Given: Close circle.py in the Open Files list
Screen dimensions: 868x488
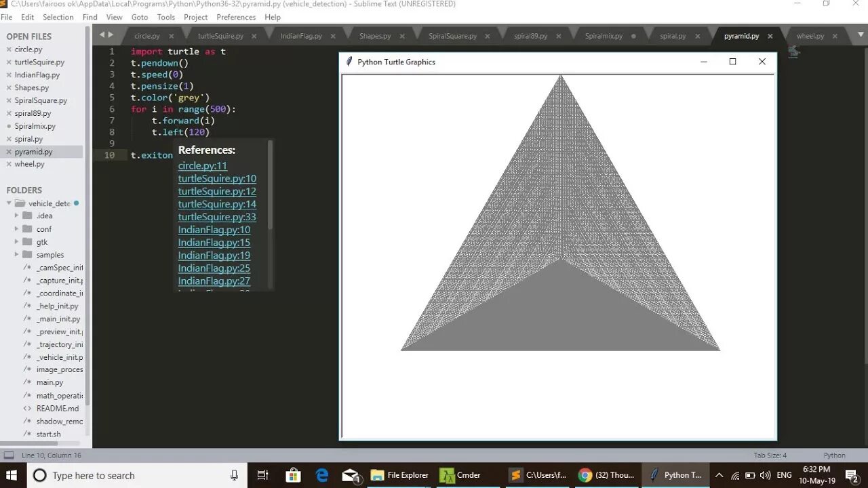Looking at the screenshot, I should click(x=9, y=49).
